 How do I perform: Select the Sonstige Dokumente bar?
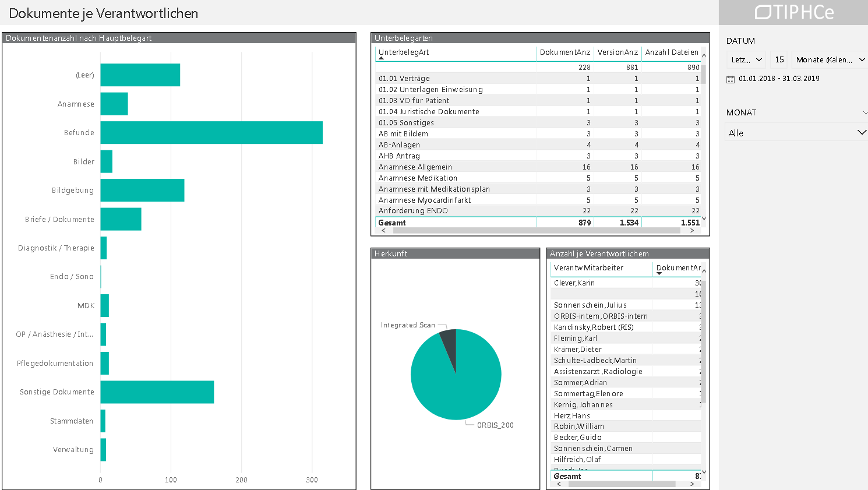[x=157, y=392]
